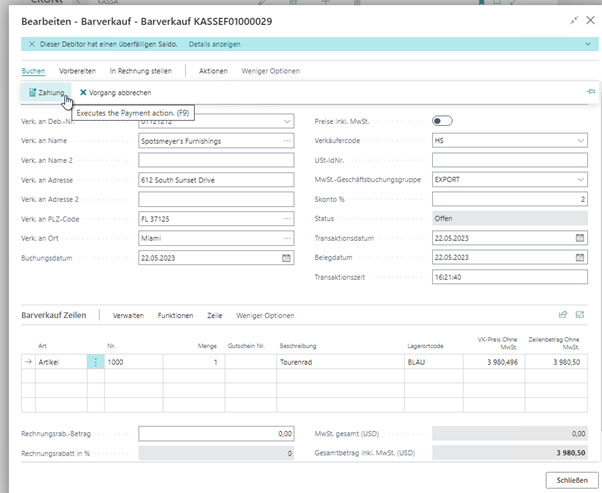Click the Skonto % input field
The width and height of the screenshot is (602, 493).
click(x=509, y=199)
